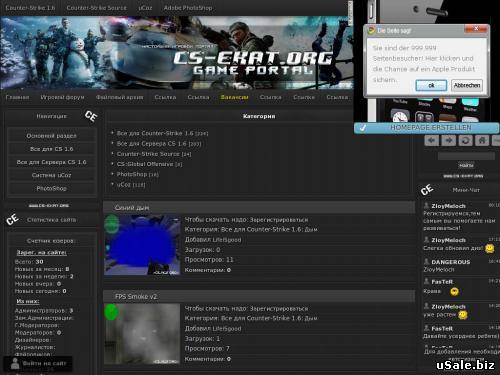The width and height of the screenshot is (500, 375).
Task: Click the green status badge on FPS Smoke thumbnail
Action: [111, 312]
